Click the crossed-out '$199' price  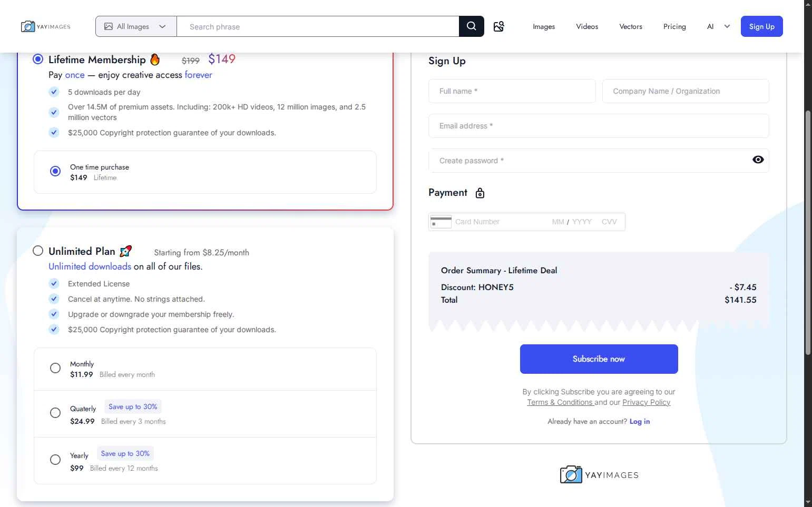point(191,61)
